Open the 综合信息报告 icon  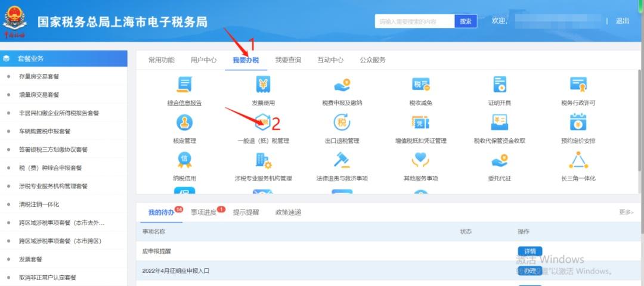(x=184, y=85)
